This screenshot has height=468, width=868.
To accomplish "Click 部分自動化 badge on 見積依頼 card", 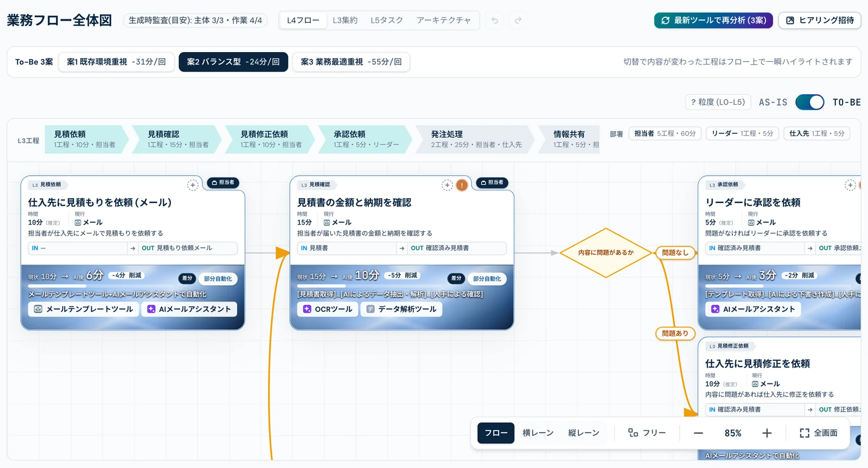I will (218, 279).
